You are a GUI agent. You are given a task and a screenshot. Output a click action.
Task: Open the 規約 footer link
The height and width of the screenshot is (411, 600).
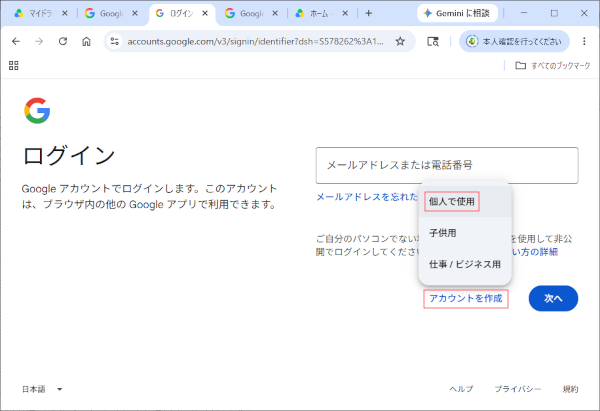[570, 389]
